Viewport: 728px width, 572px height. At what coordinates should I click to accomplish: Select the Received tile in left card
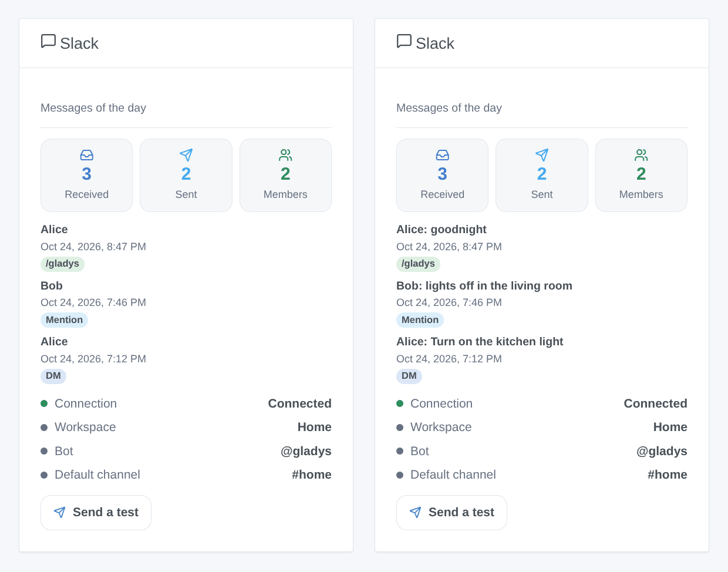click(86, 175)
